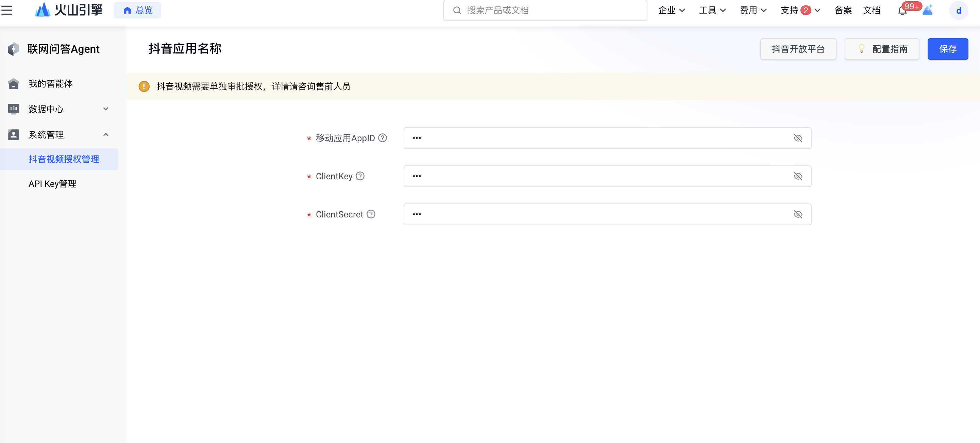Viewport: 980px width, 443px height.
Task: Reveal the 移动应用AppID value
Action: [x=798, y=138]
